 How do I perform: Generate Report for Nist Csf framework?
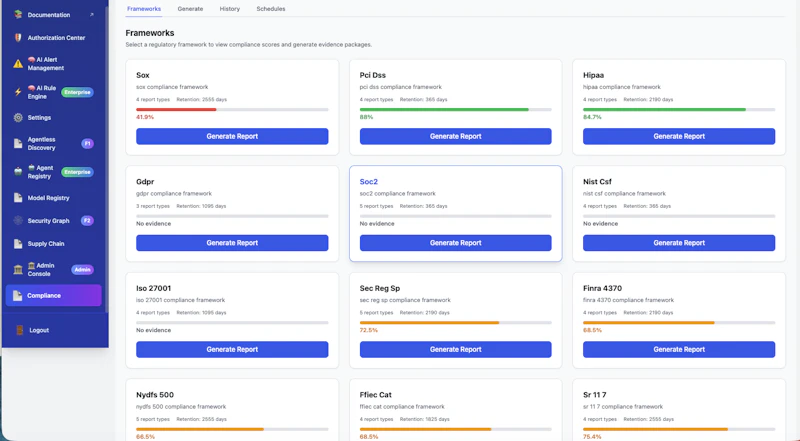(679, 243)
